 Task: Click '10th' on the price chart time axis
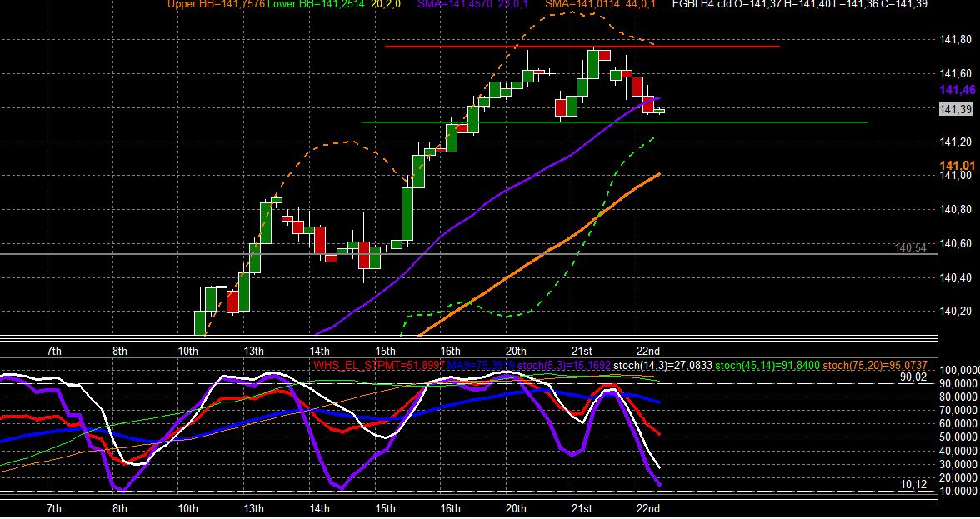[x=187, y=351]
